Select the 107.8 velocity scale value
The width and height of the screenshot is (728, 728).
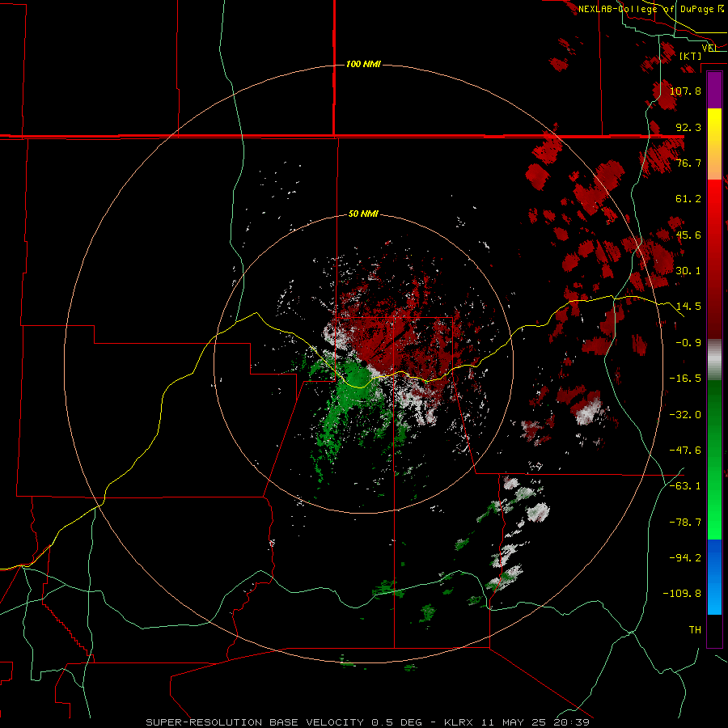[685, 91]
